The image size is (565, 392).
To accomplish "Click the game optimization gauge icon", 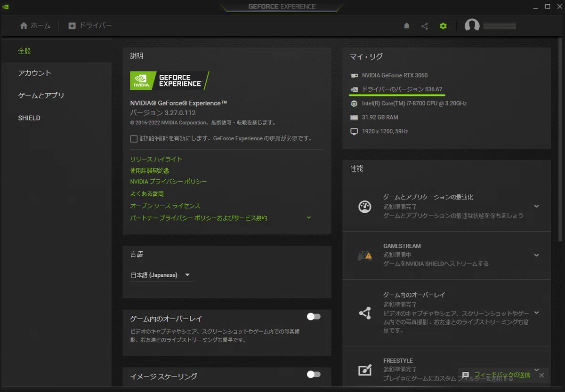I will pos(365,207).
